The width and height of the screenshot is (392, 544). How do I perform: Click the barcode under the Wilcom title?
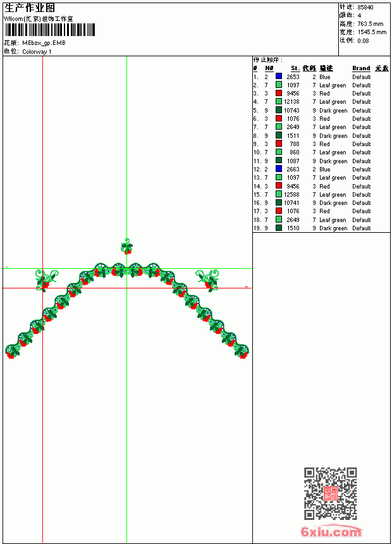pos(49,30)
